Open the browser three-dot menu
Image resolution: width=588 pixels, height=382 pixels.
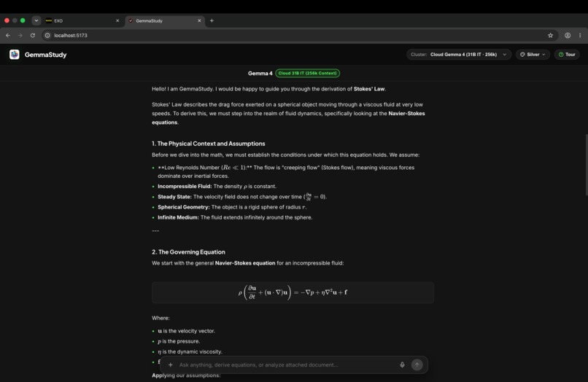click(580, 35)
